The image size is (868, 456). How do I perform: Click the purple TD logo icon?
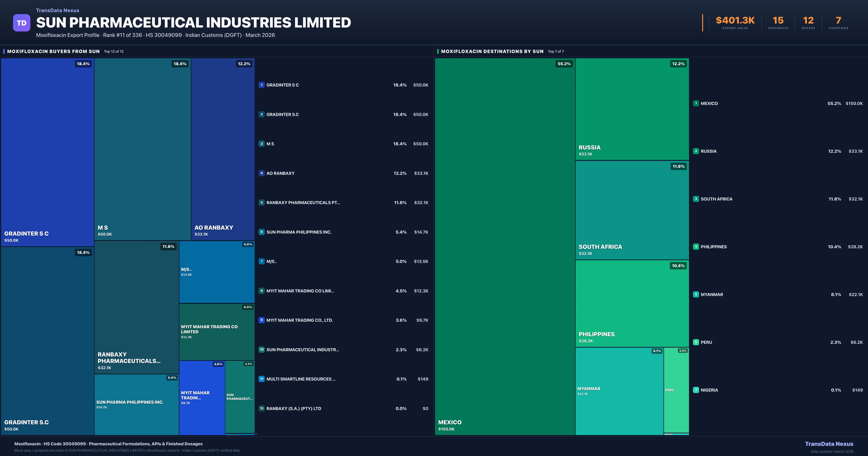[x=22, y=23]
